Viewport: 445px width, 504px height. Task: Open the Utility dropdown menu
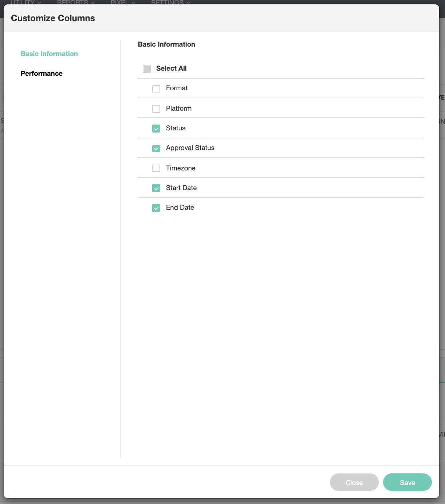pyautogui.click(x=25, y=2)
